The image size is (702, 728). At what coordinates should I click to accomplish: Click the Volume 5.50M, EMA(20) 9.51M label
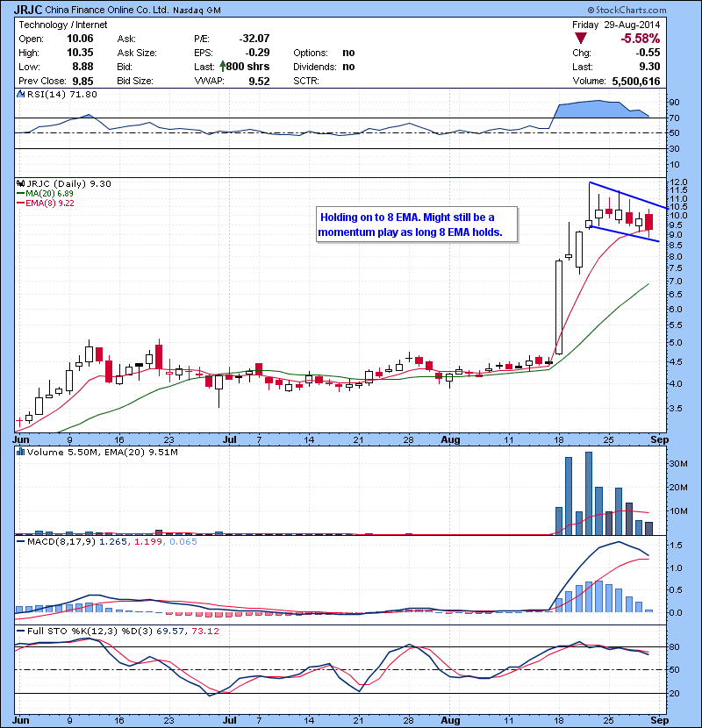tap(103, 452)
